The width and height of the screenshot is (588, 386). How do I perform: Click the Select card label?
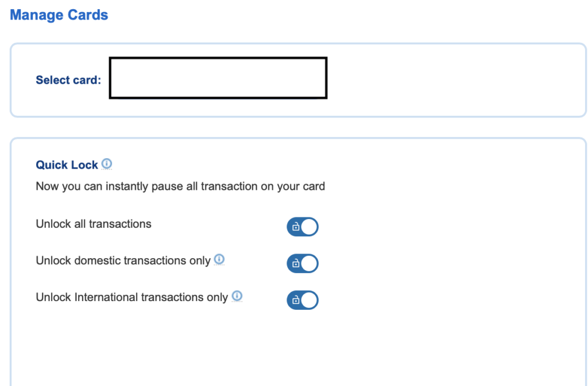[x=68, y=80]
